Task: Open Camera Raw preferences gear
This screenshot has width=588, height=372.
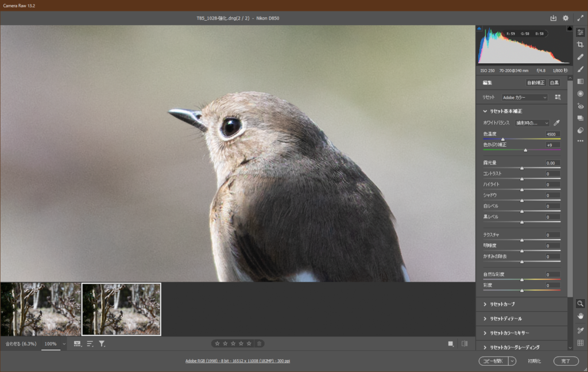Action: coord(566,18)
